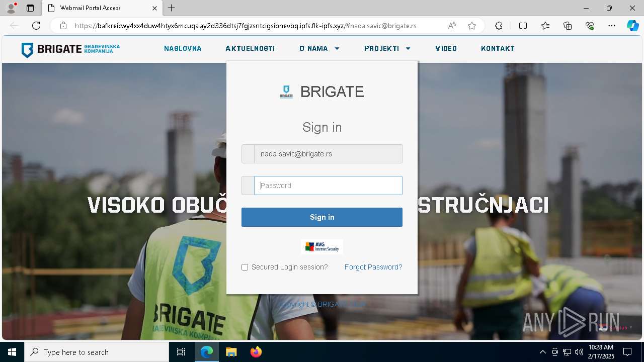The width and height of the screenshot is (644, 362).
Task: Open the Edge profile icon
Action: coord(11,8)
